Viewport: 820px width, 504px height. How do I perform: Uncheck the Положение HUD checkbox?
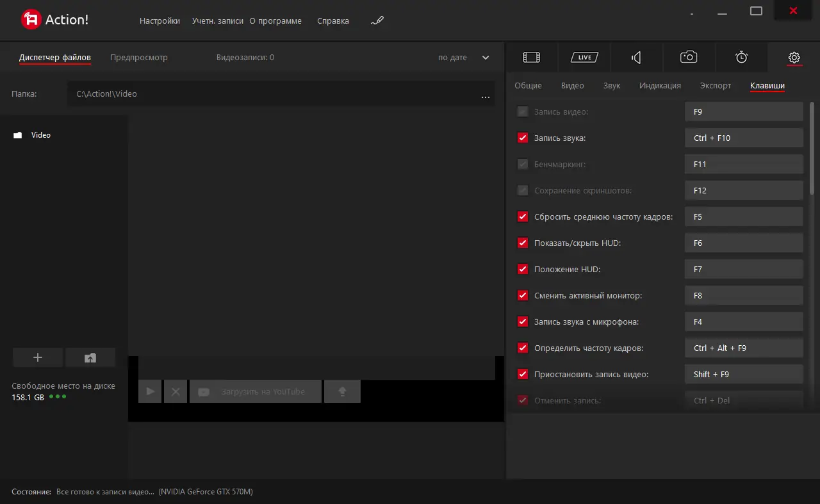coord(523,269)
